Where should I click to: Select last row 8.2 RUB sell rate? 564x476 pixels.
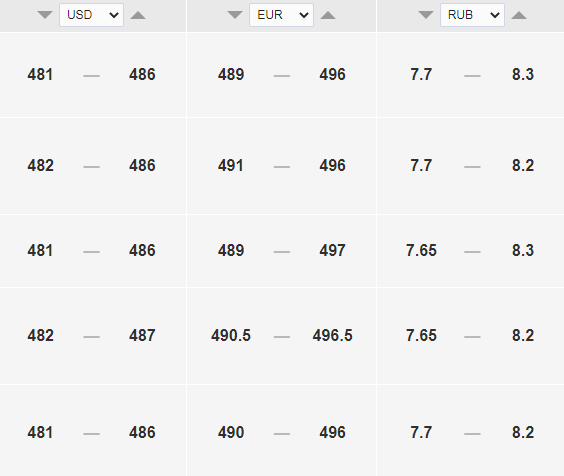(523, 432)
